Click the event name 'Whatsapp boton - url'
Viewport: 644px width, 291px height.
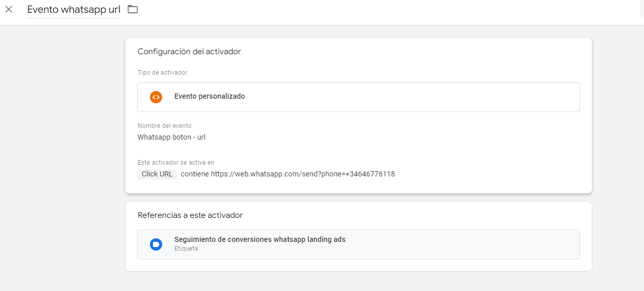171,137
